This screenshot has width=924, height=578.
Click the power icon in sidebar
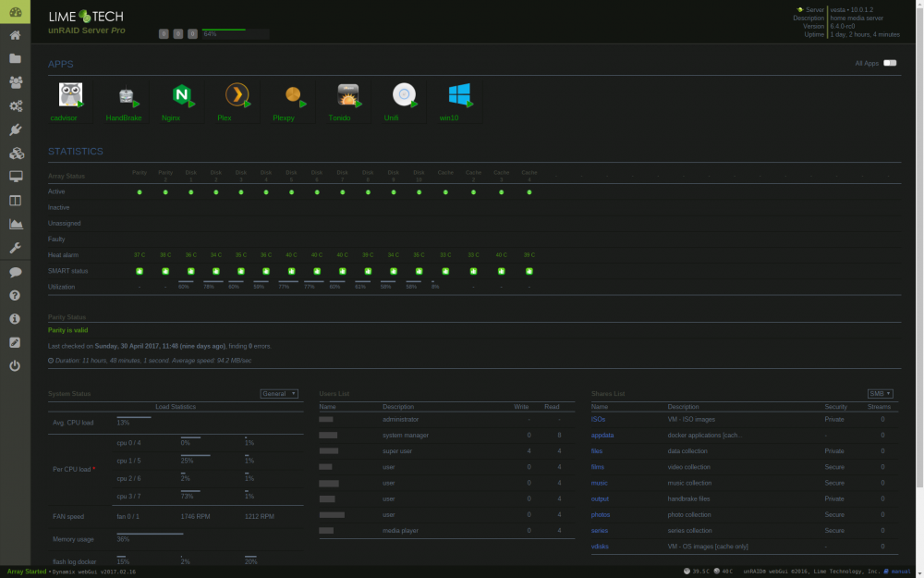click(16, 365)
